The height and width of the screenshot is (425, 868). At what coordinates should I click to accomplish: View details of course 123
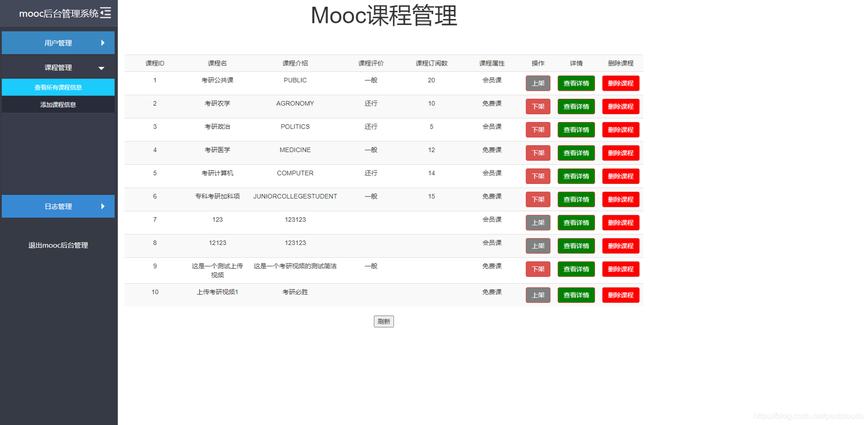click(x=576, y=223)
